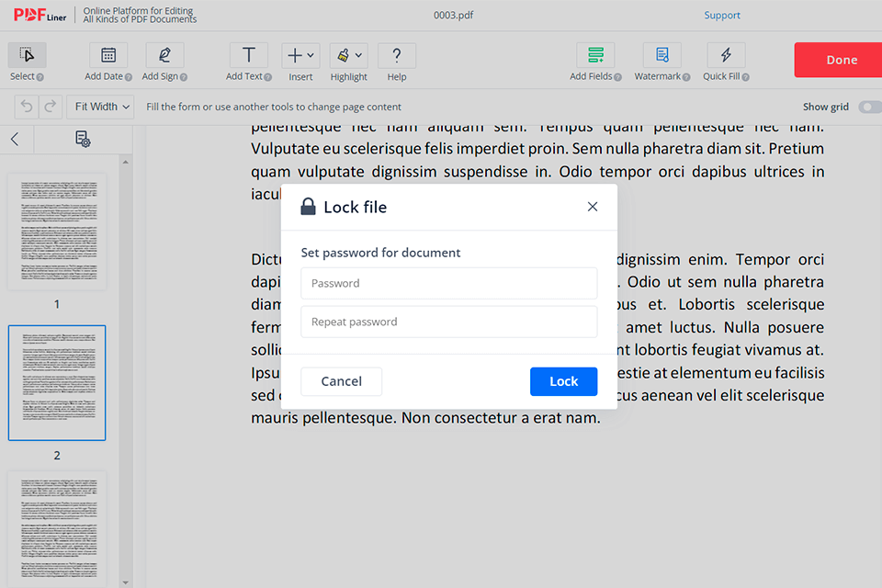The width and height of the screenshot is (882, 588).
Task: Select page 1 thumbnail
Action: pos(57,232)
